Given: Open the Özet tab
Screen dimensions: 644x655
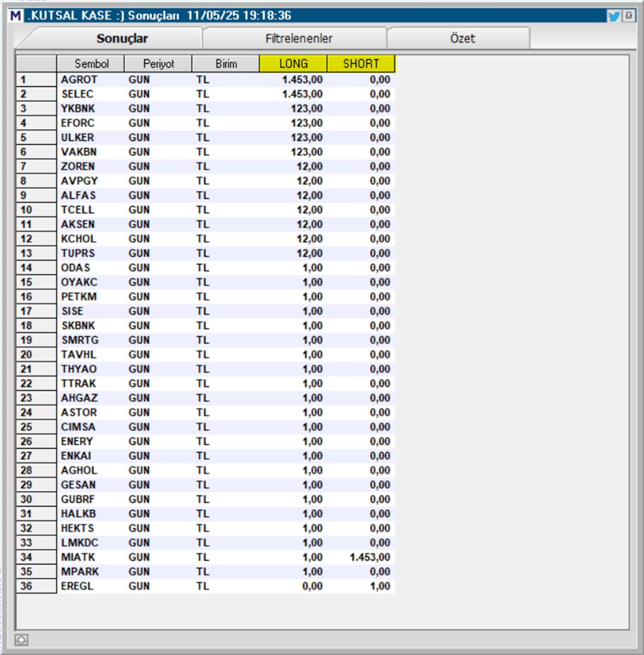Looking at the screenshot, I should pos(462,38).
